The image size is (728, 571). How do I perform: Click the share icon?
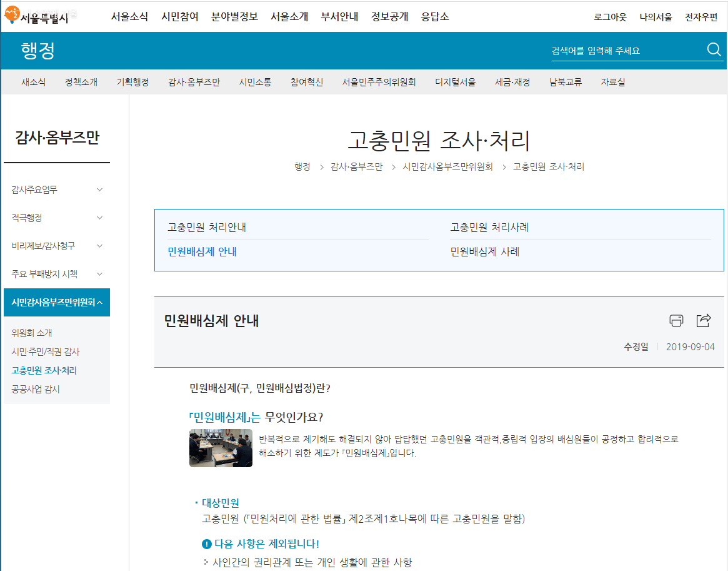click(704, 321)
